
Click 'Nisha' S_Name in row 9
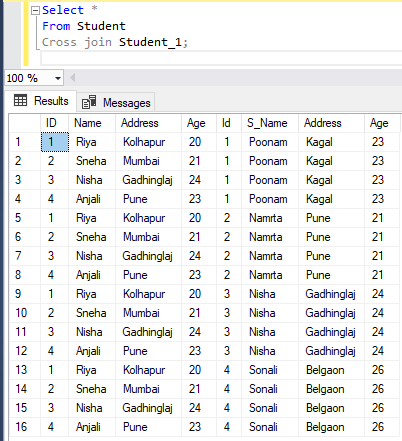262,294
